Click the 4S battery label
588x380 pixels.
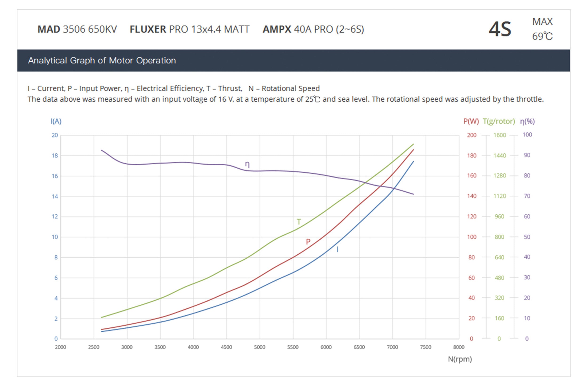[500, 29]
